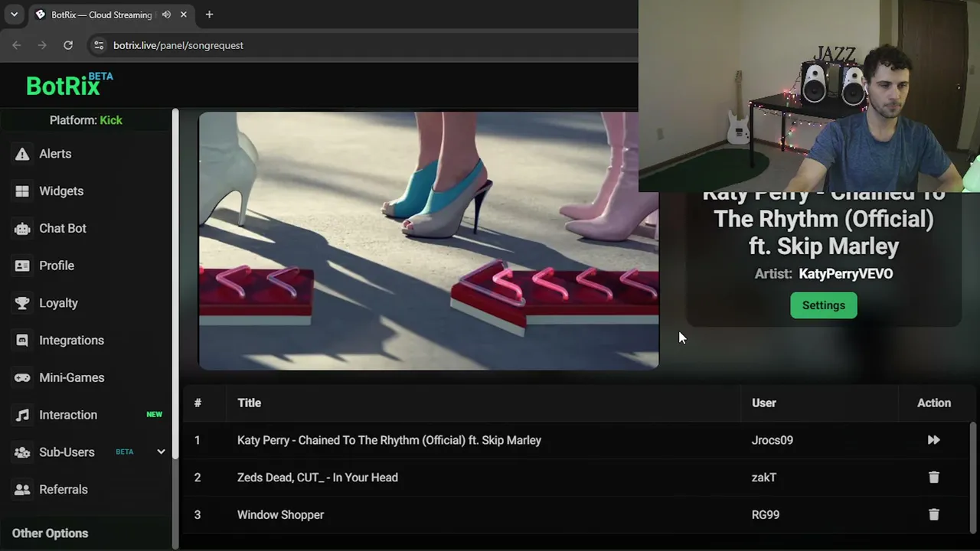980x551 pixels.
Task: Click the Sub-Users people icon
Action: click(x=22, y=452)
